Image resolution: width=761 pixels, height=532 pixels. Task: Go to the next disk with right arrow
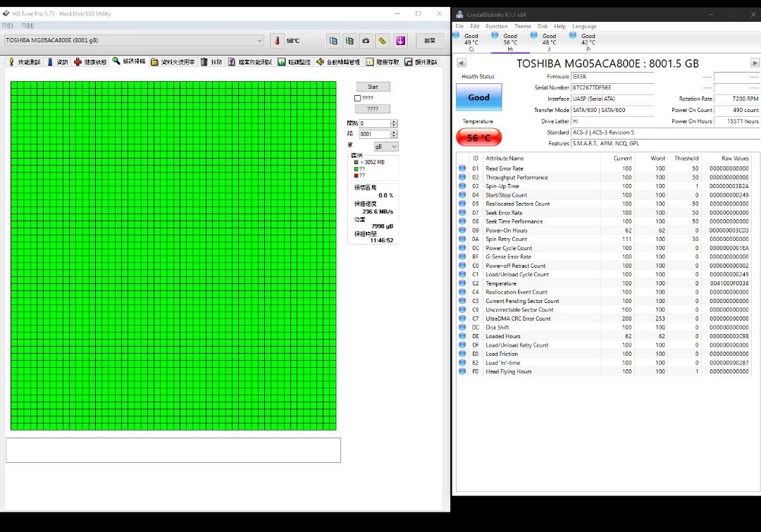pos(755,63)
